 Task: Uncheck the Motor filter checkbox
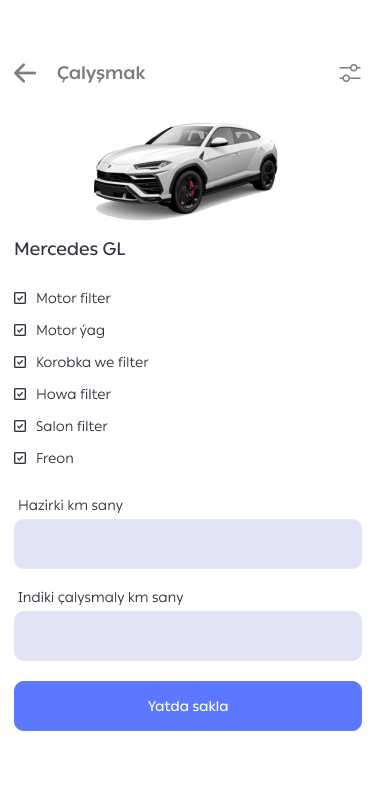point(20,298)
